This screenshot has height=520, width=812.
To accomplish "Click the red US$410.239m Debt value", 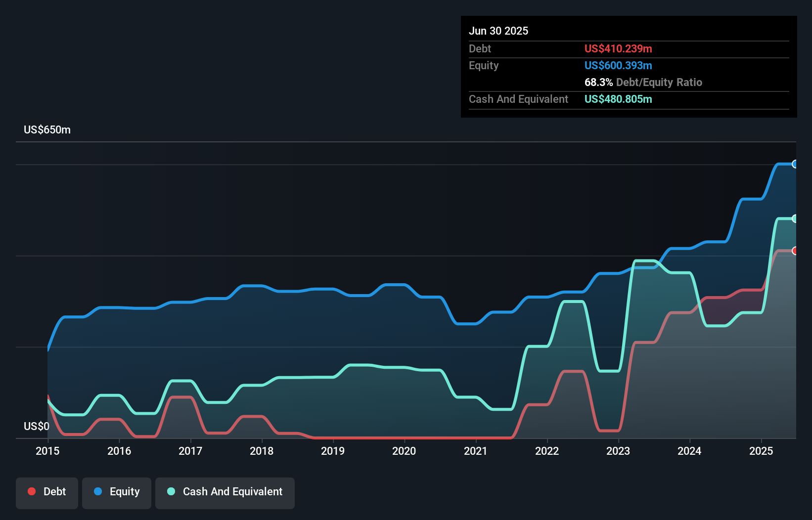I will (x=618, y=48).
